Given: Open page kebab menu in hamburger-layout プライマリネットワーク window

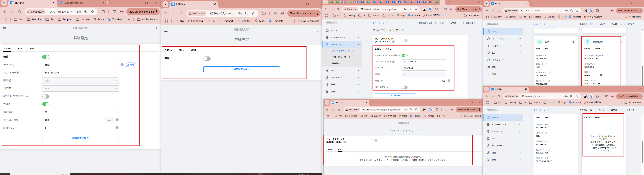Looking at the screenshot, I should [479, 123].
